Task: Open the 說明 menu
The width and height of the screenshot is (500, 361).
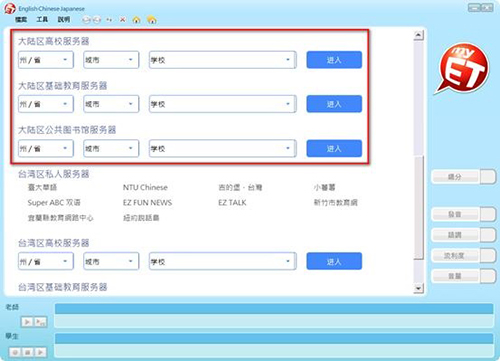Action: [64, 20]
